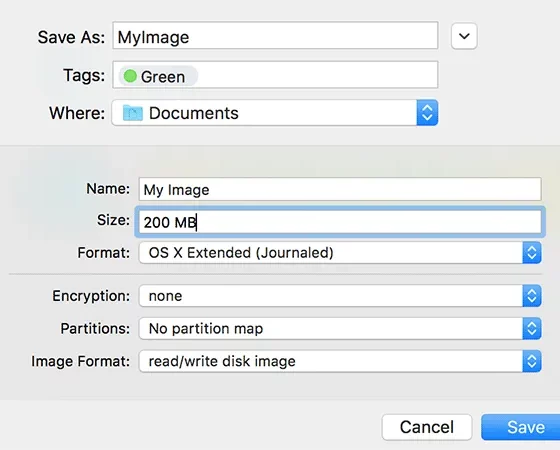
Task: Click the Size field showing 200 MB
Action: pos(340,222)
